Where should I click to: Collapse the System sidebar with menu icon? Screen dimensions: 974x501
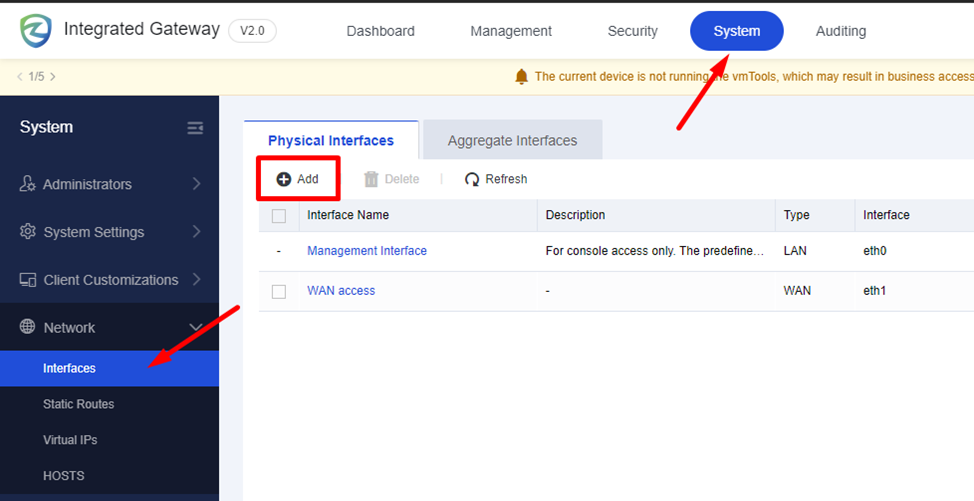195,128
